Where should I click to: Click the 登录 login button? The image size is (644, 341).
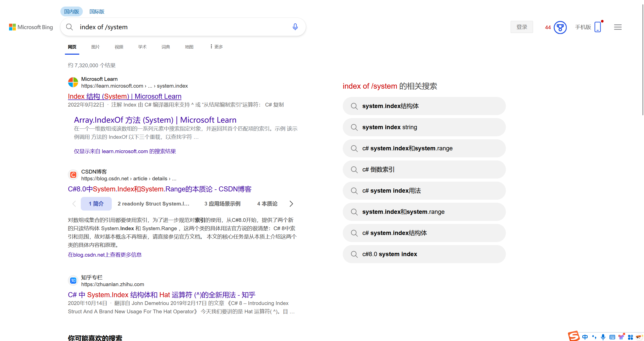click(x=521, y=27)
